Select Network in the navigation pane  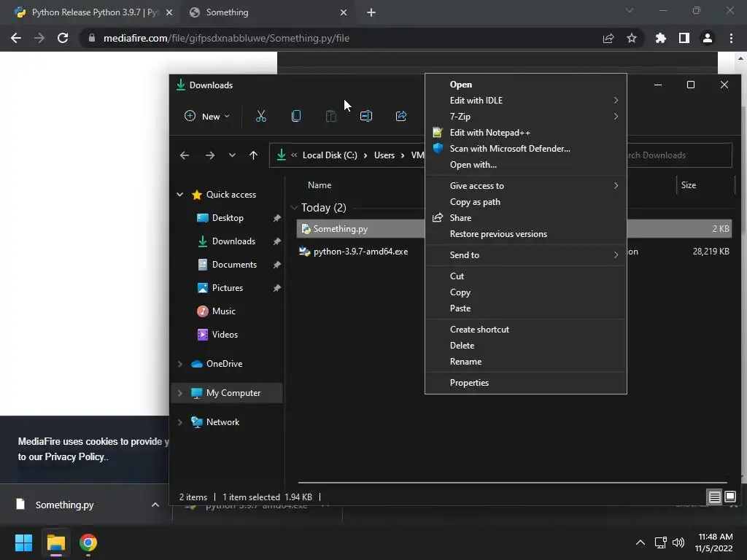click(222, 422)
